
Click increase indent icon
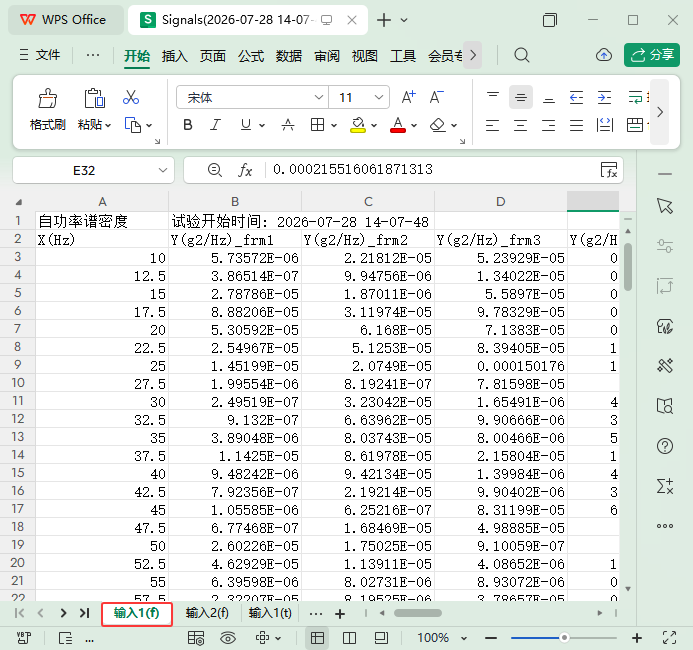click(604, 97)
